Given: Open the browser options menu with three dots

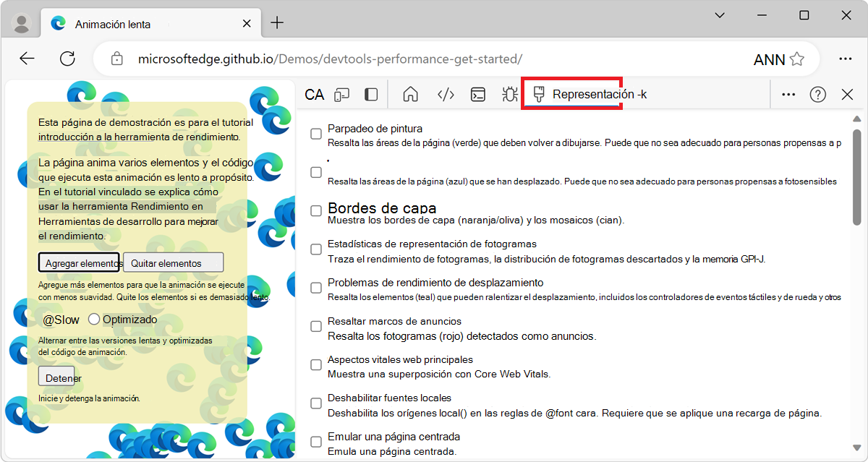Looking at the screenshot, I should [x=846, y=59].
